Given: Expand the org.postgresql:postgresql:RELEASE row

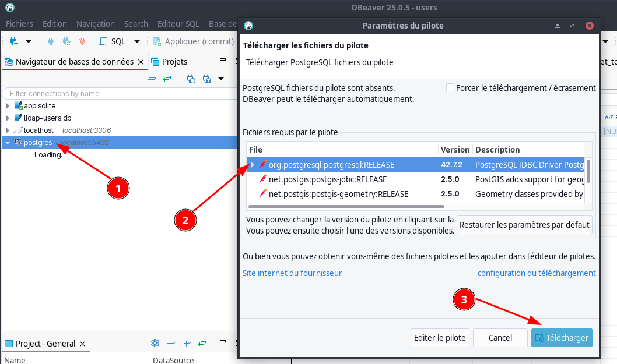Looking at the screenshot, I should coord(253,165).
